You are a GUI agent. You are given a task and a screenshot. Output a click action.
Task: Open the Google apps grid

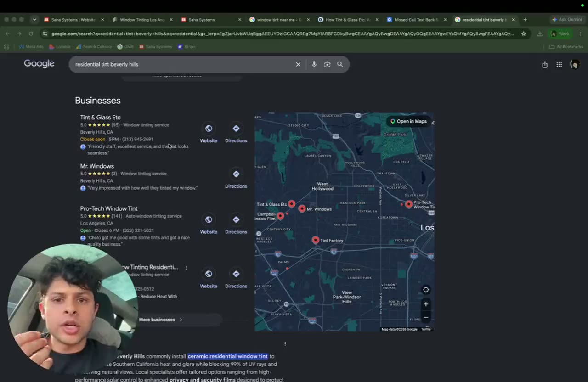tap(559, 65)
